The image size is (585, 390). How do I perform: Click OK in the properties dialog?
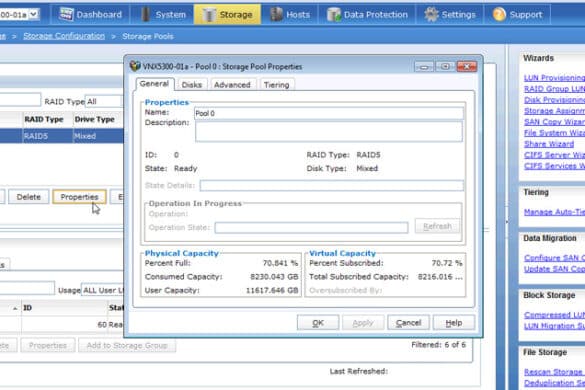tap(318, 323)
